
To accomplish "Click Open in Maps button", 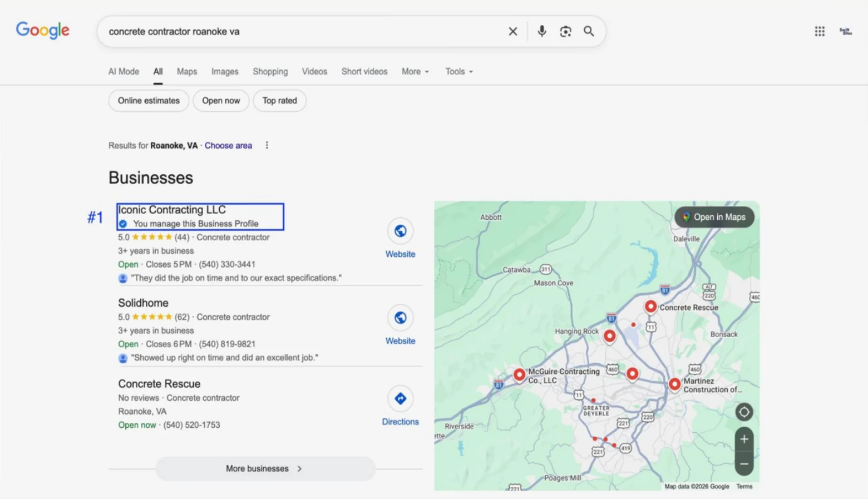I will [714, 217].
